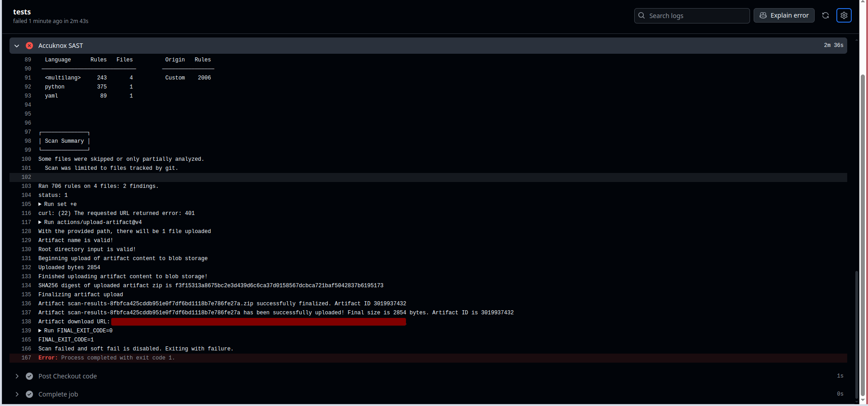Collapse the Accuknox SAST step chevron

click(17, 46)
